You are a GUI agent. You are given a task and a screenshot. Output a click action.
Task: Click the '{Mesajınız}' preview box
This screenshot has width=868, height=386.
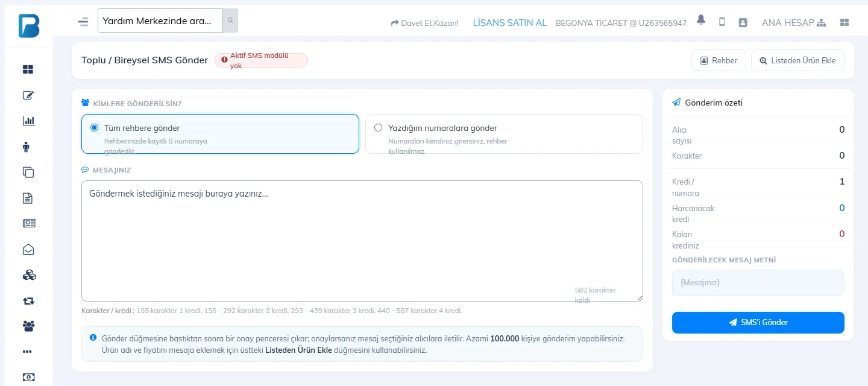click(x=758, y=283)
